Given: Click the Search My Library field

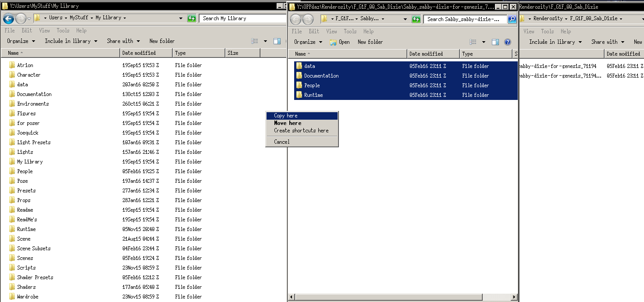Looking at the screenshot, I should pos(243,18).
